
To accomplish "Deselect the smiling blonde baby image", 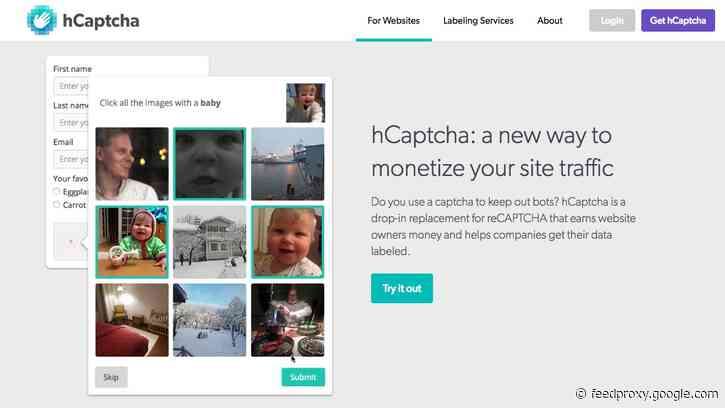I will tap(288, 242).
